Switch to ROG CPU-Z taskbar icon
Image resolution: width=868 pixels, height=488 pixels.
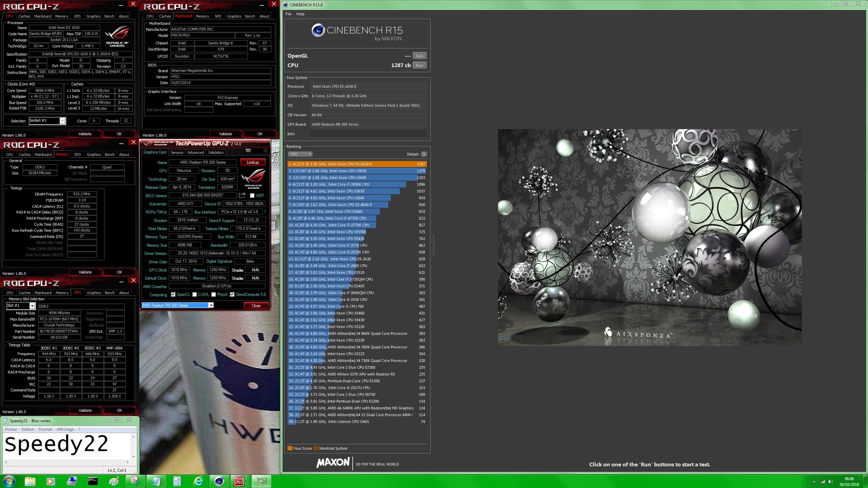(239, 481)
